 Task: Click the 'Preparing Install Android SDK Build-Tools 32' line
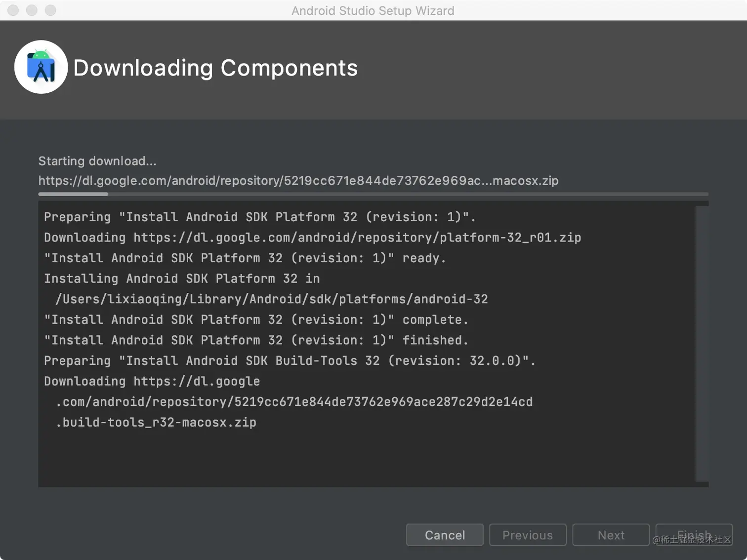coord(290,360)
